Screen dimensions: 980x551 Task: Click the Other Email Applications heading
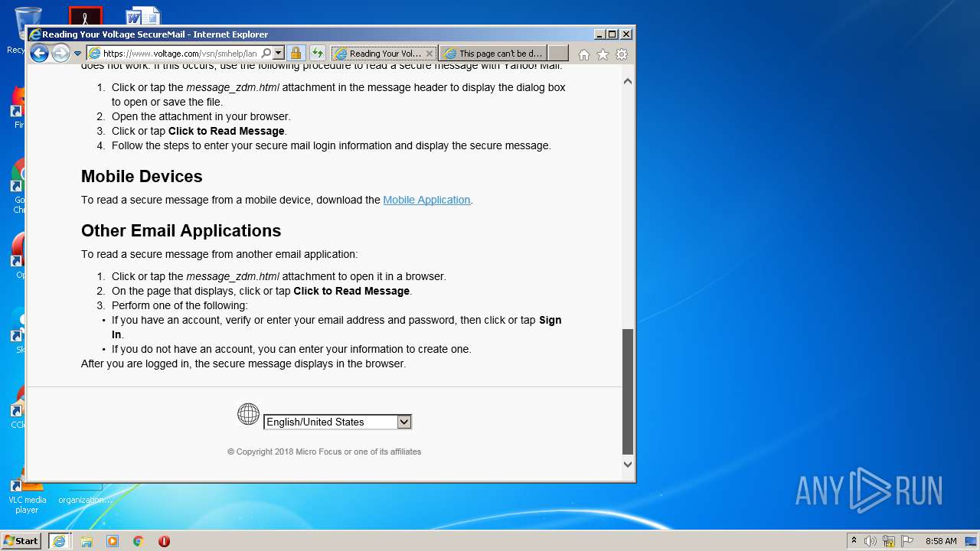pos(181,230)
